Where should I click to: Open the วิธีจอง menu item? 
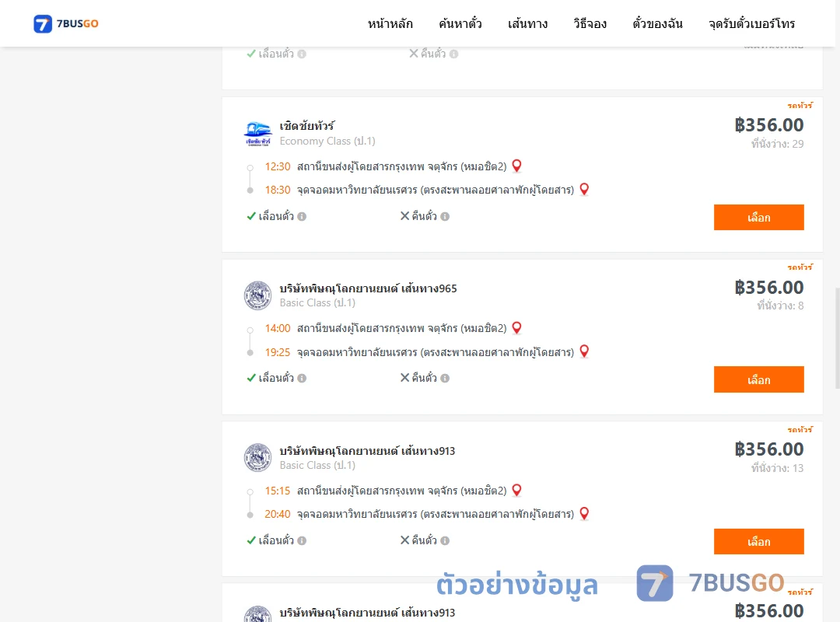(590, 23)
